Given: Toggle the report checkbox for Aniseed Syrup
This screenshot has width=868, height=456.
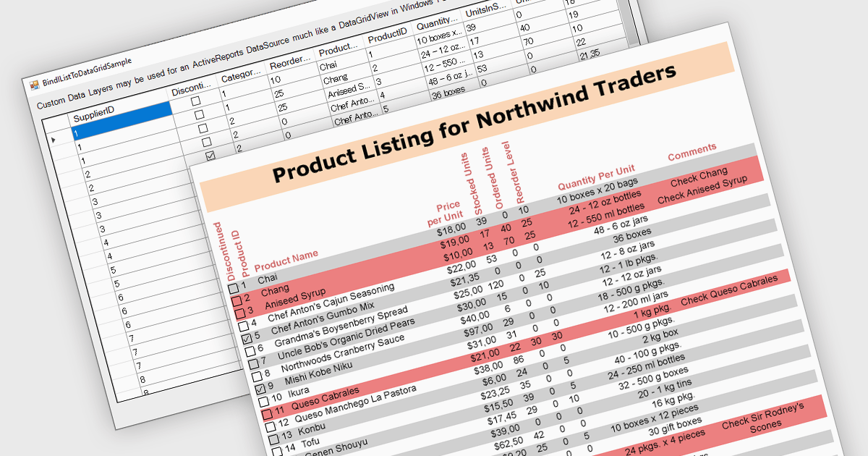Looking at the screenshot, I should point(240,314).
